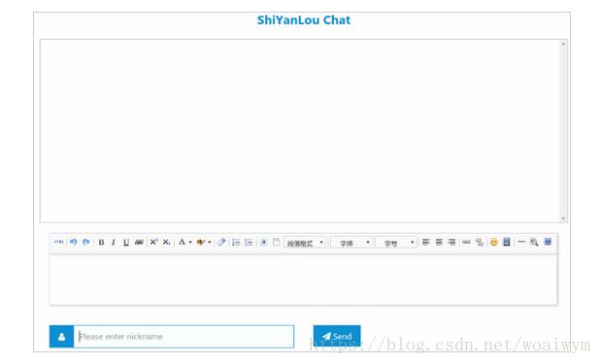Align text to the left
The height and width of the screenshot is (364, 601).
(426, 242)
